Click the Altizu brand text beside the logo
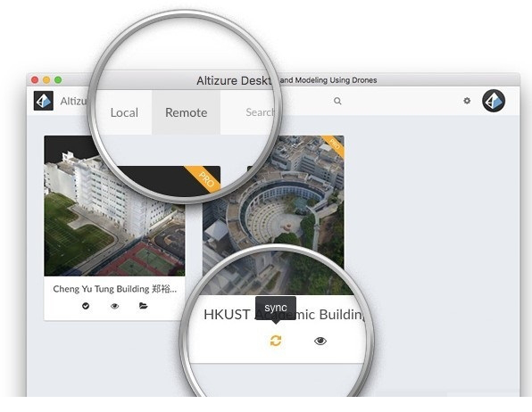The width and height of the screenshot is (532, 412). [x=73, y=101]
